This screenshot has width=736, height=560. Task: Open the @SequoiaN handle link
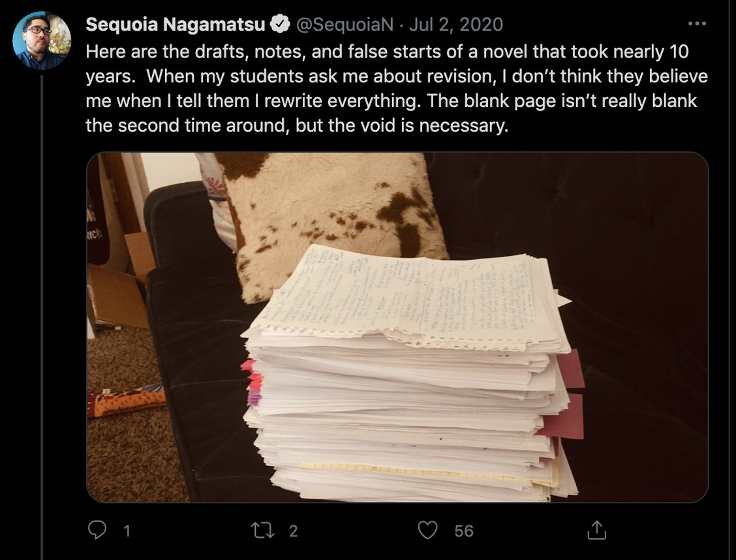click(x=345, y=24)
